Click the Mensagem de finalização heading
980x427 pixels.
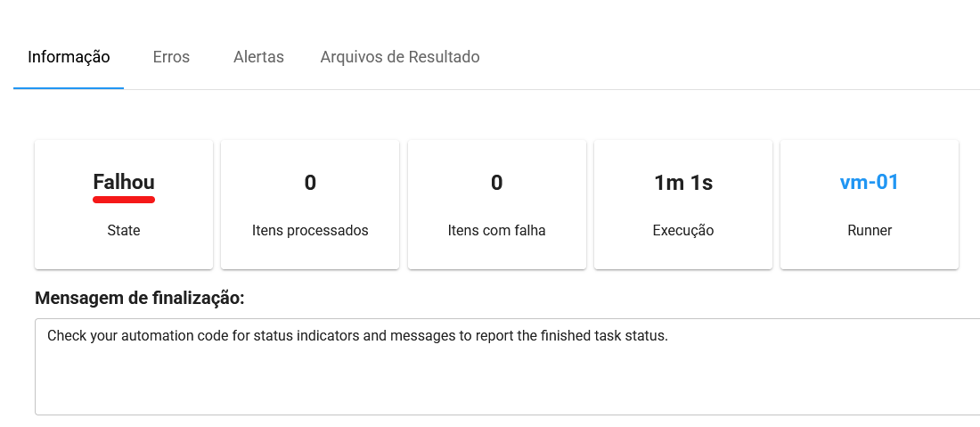point(140,299)
